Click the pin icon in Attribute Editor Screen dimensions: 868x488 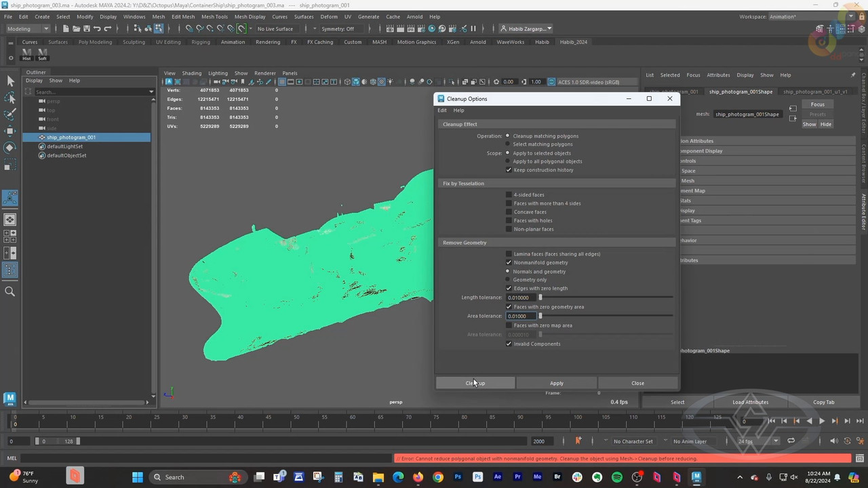coord(853,75)
